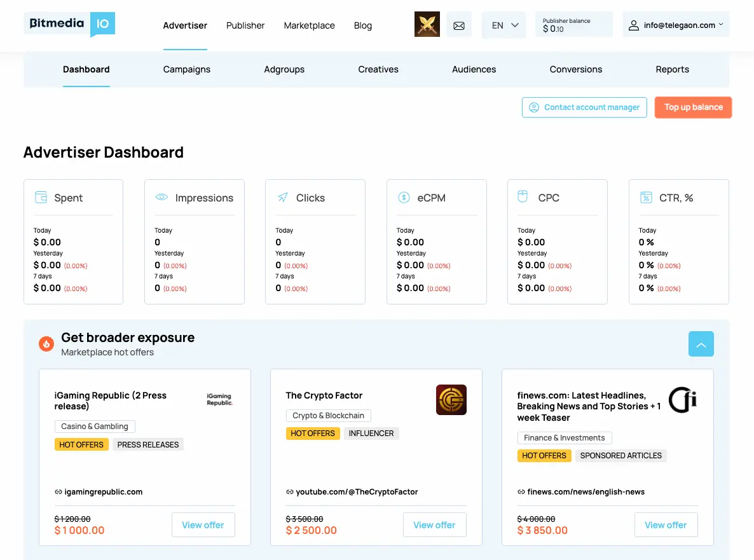The image size is (754, 560).
Task: Click the eCPM dollar coin icon
Action: point(404,197)
